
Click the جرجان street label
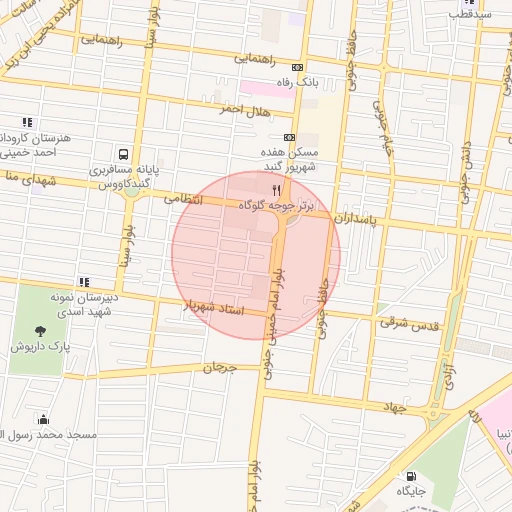[x=220, y=368]
